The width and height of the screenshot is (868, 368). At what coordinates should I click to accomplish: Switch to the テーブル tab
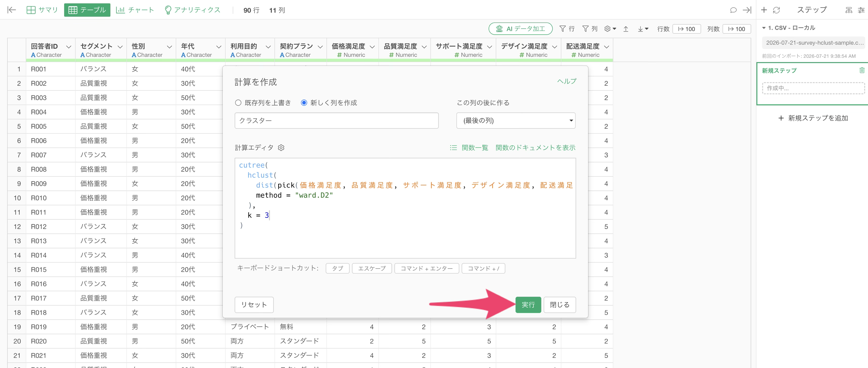click(x=87, y=10)
